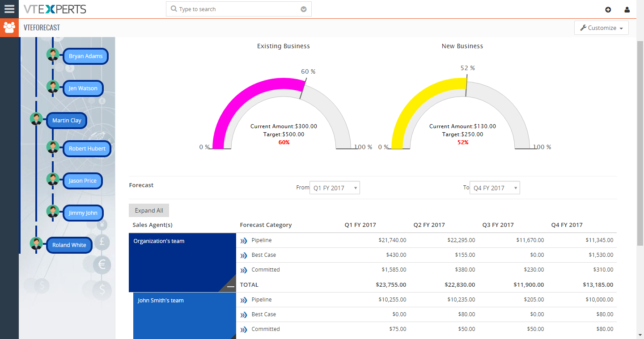This screenshot has width=644, height=339.
Task: Click Robert Hubert avatar icon
Action: coord(53,147)
